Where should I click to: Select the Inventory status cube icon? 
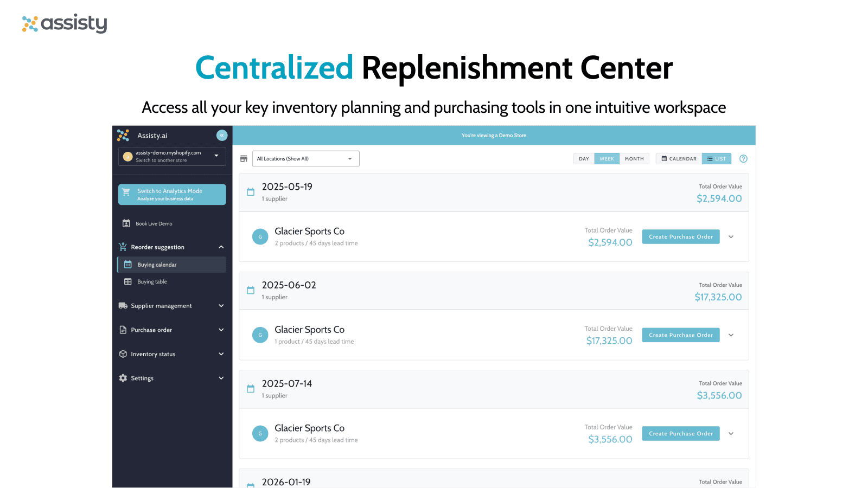tap(123, 354)
